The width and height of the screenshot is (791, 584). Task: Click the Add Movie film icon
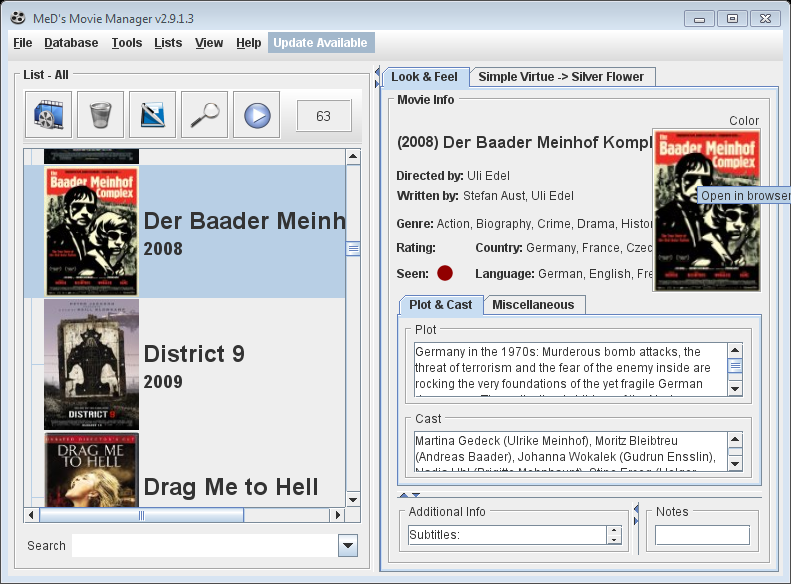coord(48,115)
